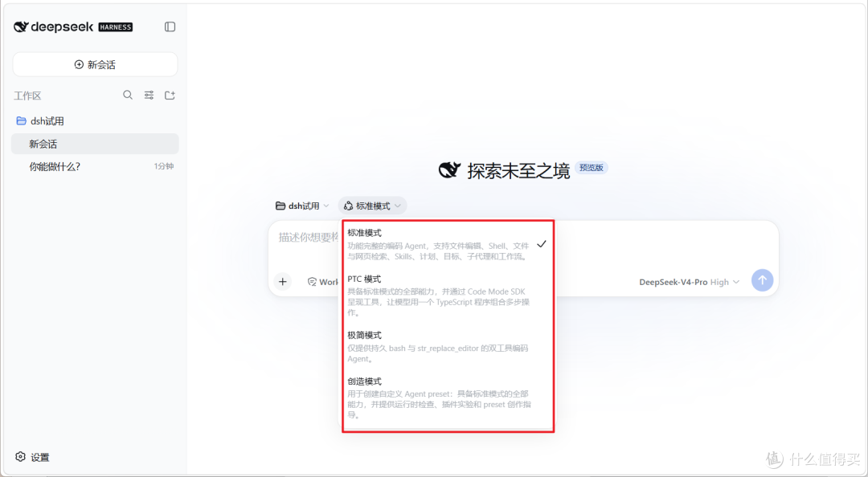Open the 你能做什么? conversation
This screenshot has width=868, height=477.
point(95,166)
